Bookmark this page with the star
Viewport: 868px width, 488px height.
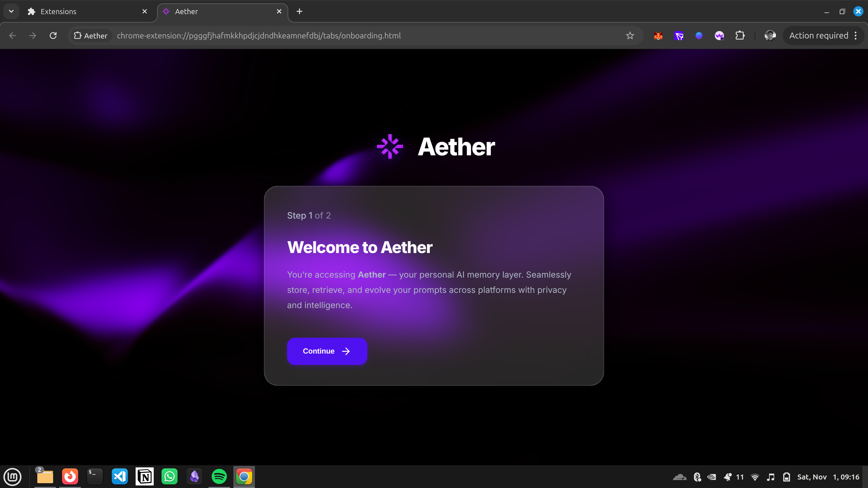click(x=630, y=36)
